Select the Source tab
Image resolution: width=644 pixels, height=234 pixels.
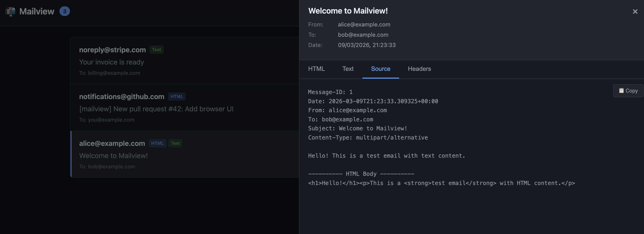tap(381, 69)
